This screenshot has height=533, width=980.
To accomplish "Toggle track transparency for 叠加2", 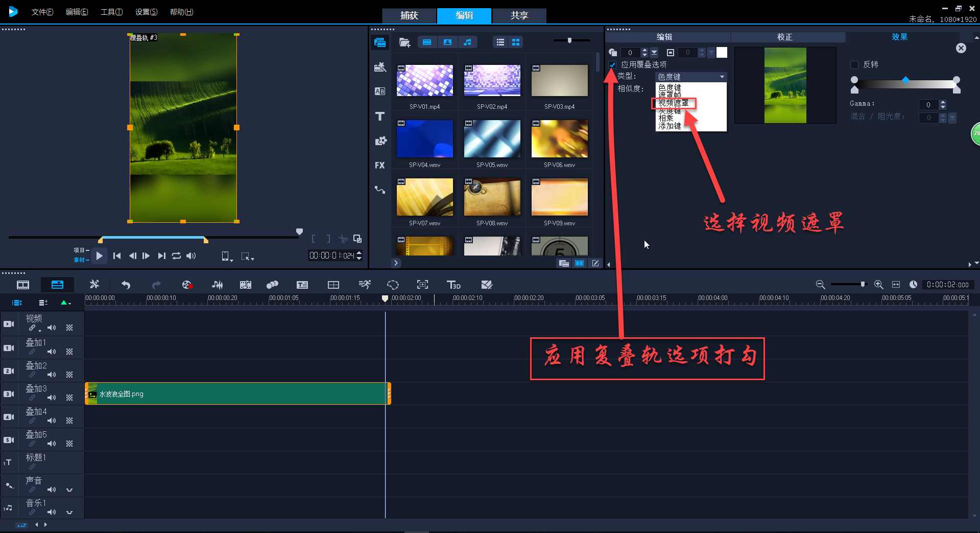I will coord(69,375).
